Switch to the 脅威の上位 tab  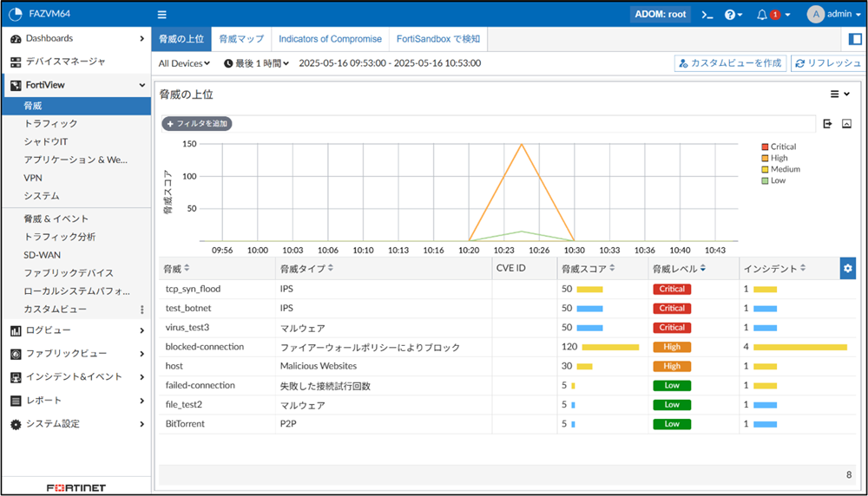181,39
